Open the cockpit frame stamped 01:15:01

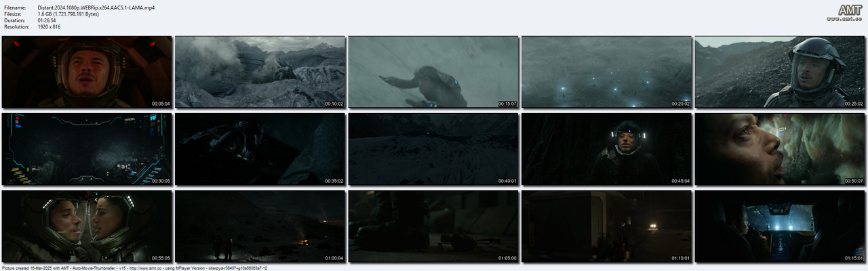pos(781,226)
